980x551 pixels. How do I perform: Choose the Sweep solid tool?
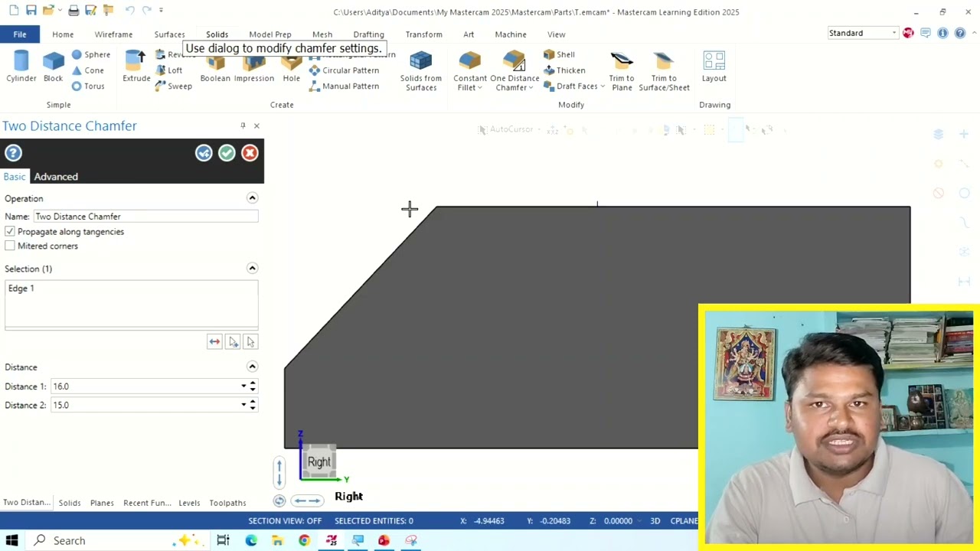pyautogui.click(x=173, y=86)
